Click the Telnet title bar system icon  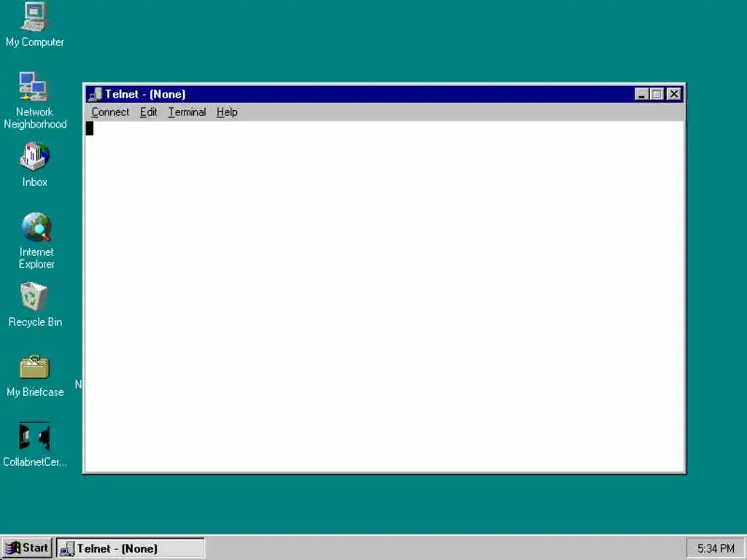[96, 94]
